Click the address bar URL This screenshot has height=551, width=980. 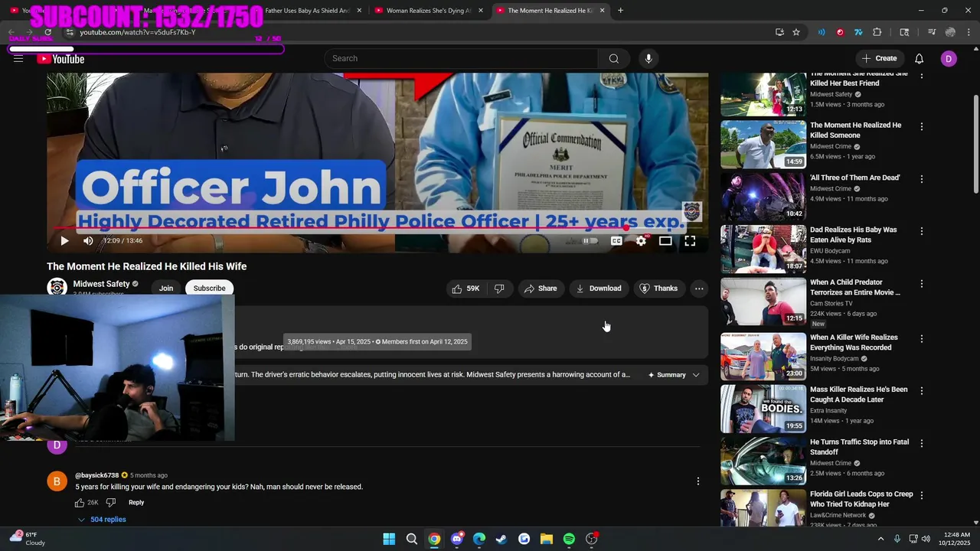138,32
